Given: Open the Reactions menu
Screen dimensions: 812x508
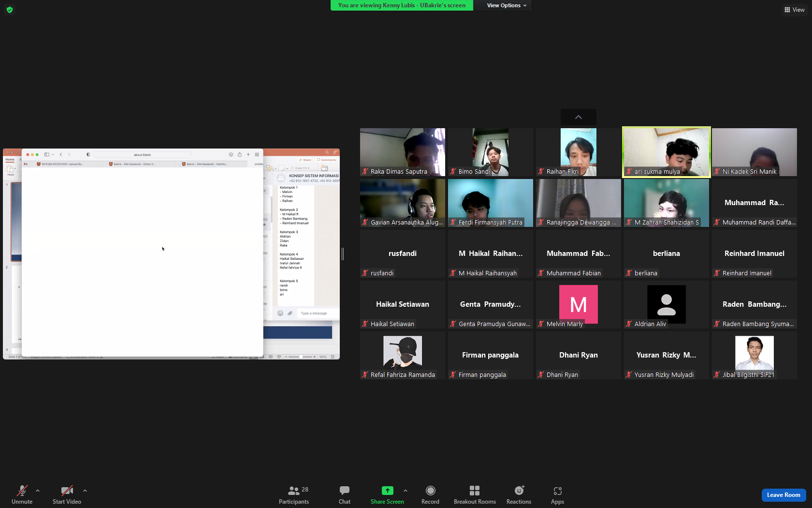Looking at the screenshot, I should 519,494.
